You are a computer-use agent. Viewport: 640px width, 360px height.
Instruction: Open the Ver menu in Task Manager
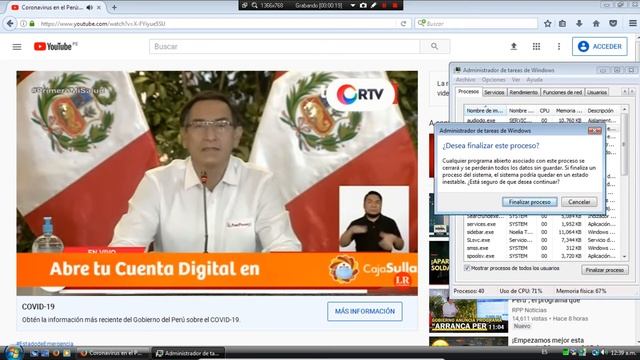[x=516, y=80]
